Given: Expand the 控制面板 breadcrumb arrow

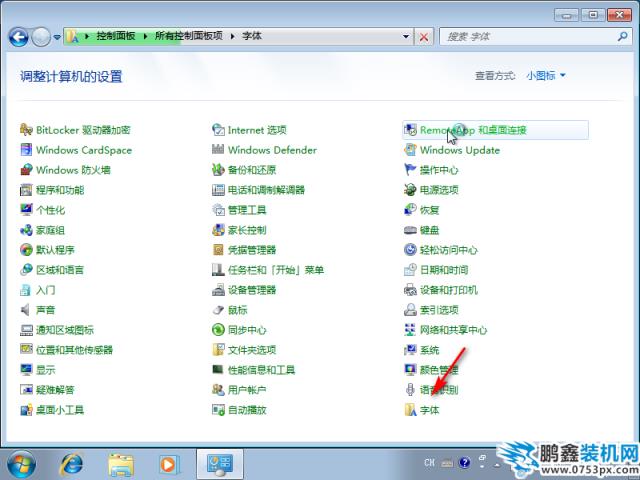Looking at the screenshot, I should [x=145, y=36].
